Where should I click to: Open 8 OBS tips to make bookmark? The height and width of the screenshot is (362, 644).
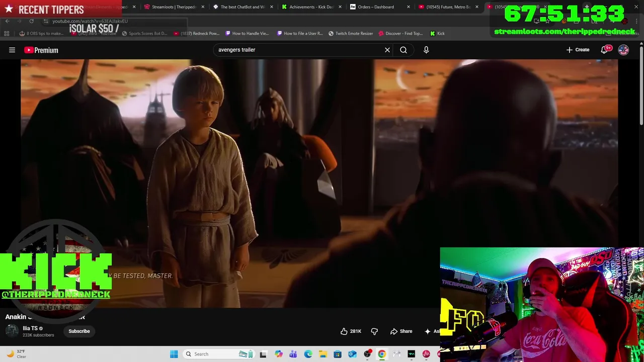pos(41,33)
